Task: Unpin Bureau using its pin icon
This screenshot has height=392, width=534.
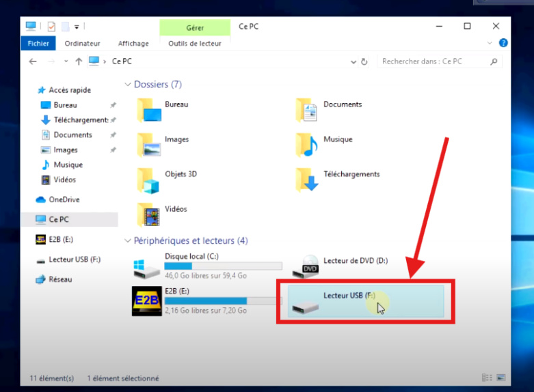Action: click(113, 105)
